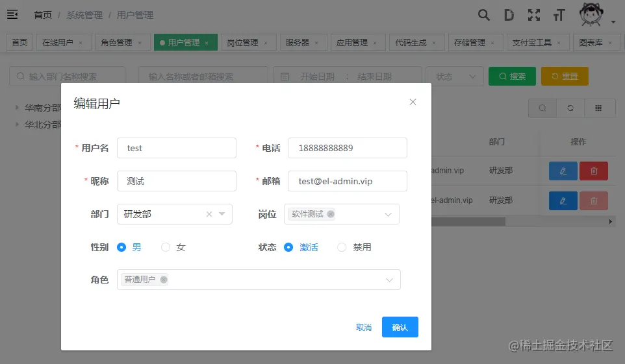Screen dimensions: 625x364
Task: Click the 昵称 input field
Action: tap(177, 181)
